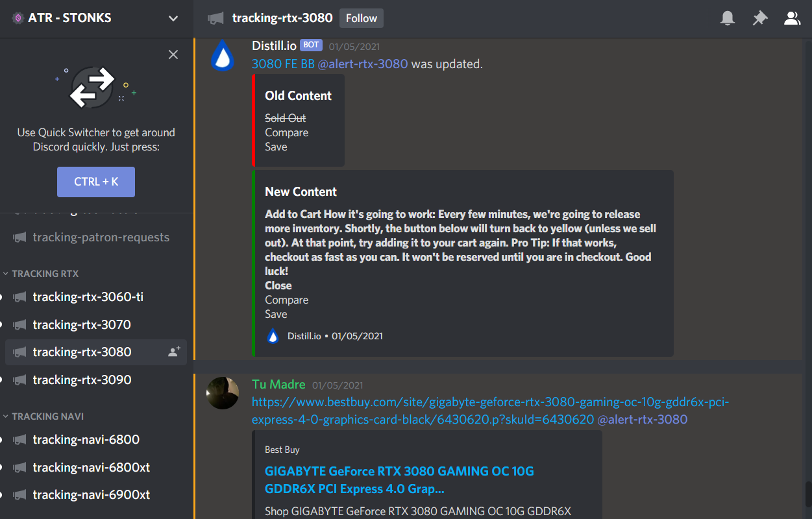Click Compare in the Old Content embed
Image resolution: width=812 pixels, height=519 pixels.
pos(286,132)
